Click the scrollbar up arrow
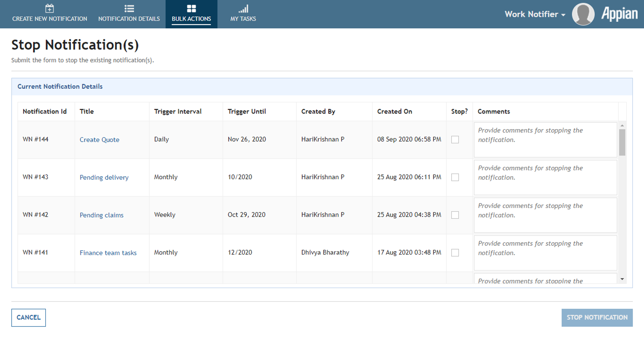 [622, 125]
